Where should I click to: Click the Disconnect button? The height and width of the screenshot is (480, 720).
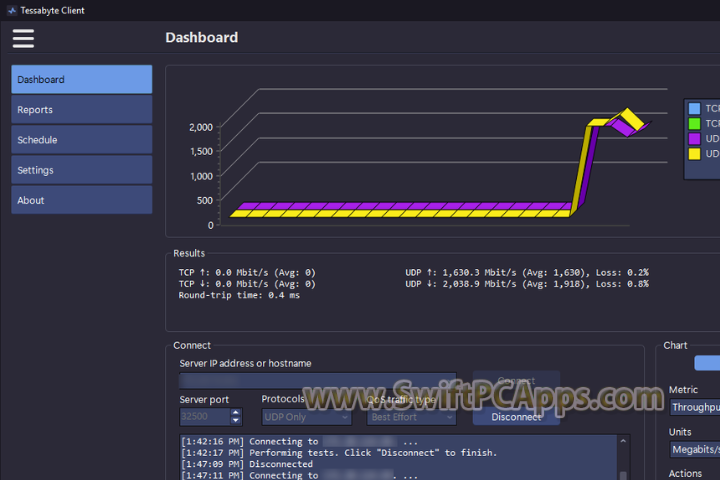(516, 417)
